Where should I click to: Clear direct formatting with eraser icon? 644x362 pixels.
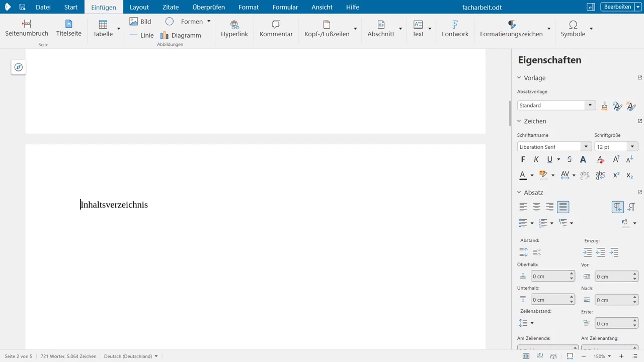[x=600, y=159]
